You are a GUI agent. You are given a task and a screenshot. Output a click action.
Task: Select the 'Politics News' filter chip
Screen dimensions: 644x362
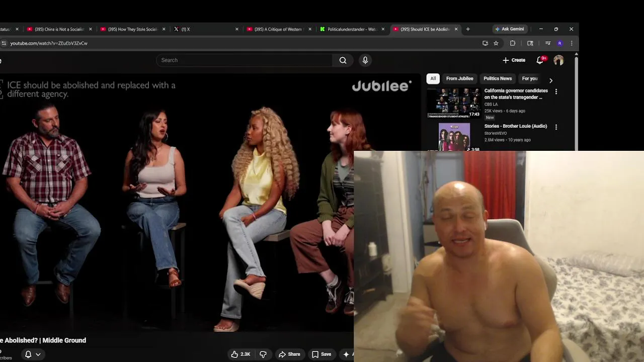498,78
